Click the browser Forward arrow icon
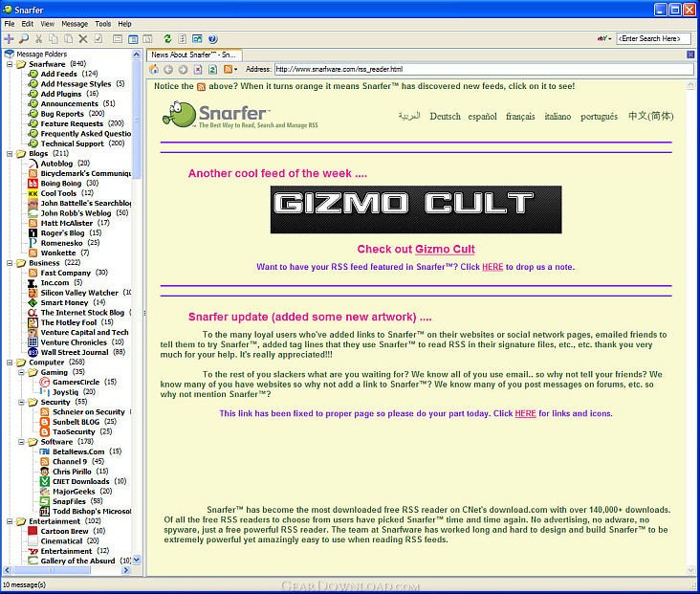 pos(183,69)
